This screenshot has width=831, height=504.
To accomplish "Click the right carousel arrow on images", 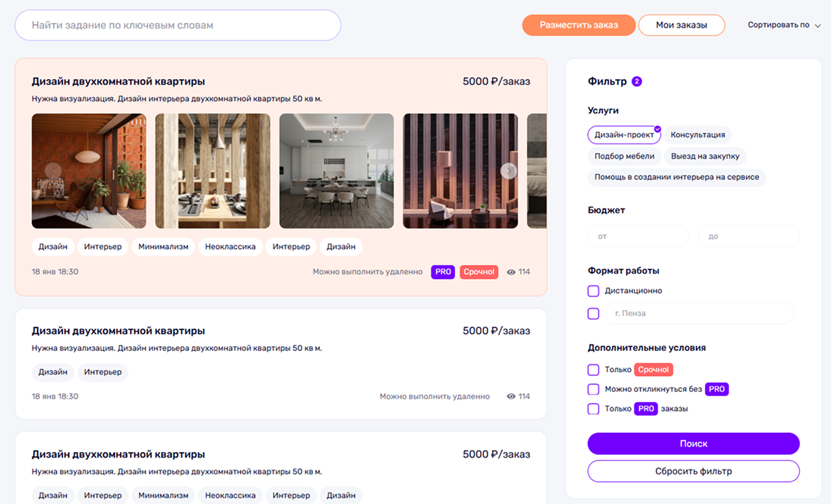I will [508, 170].
